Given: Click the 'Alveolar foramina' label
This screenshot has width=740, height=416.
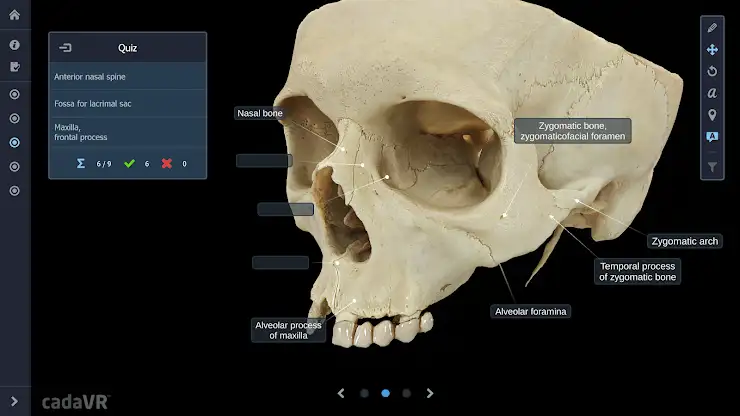Looking at the screenshot, I should pos(530,312).
